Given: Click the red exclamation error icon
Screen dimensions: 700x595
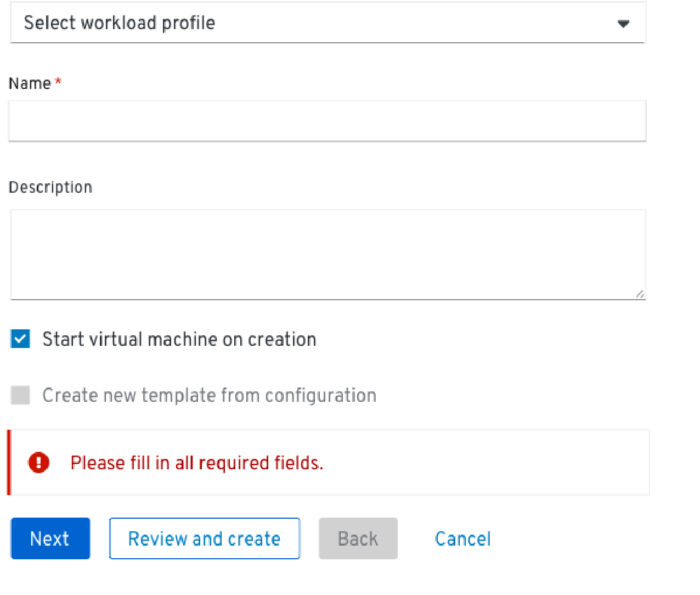Looking at the screenshot, I should pos(39,463).
